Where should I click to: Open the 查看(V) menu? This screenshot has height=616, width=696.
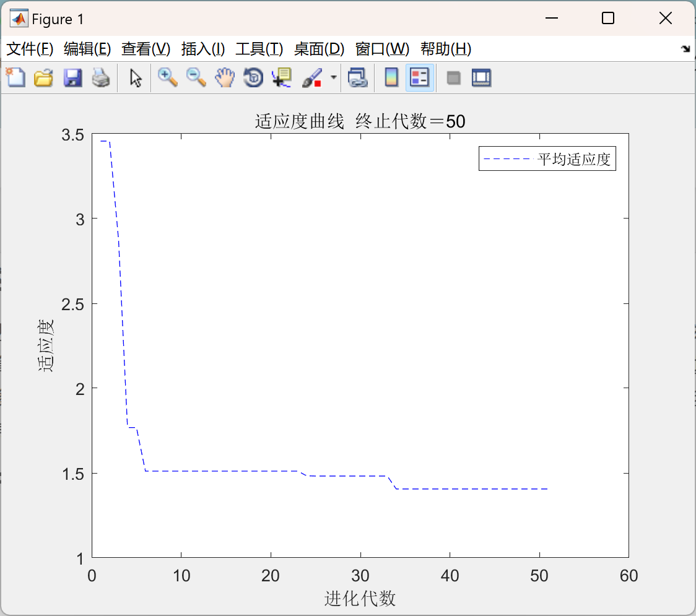[146, 49]
